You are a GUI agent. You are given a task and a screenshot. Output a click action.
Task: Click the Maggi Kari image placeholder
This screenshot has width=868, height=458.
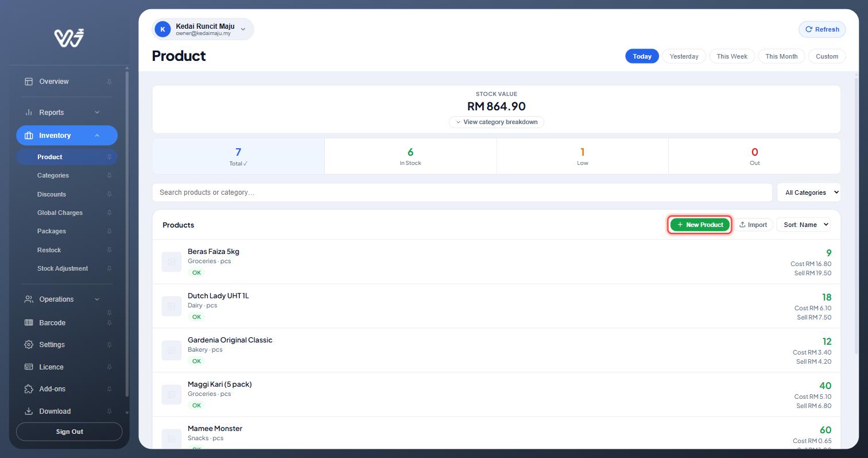[x=172, y=395]
